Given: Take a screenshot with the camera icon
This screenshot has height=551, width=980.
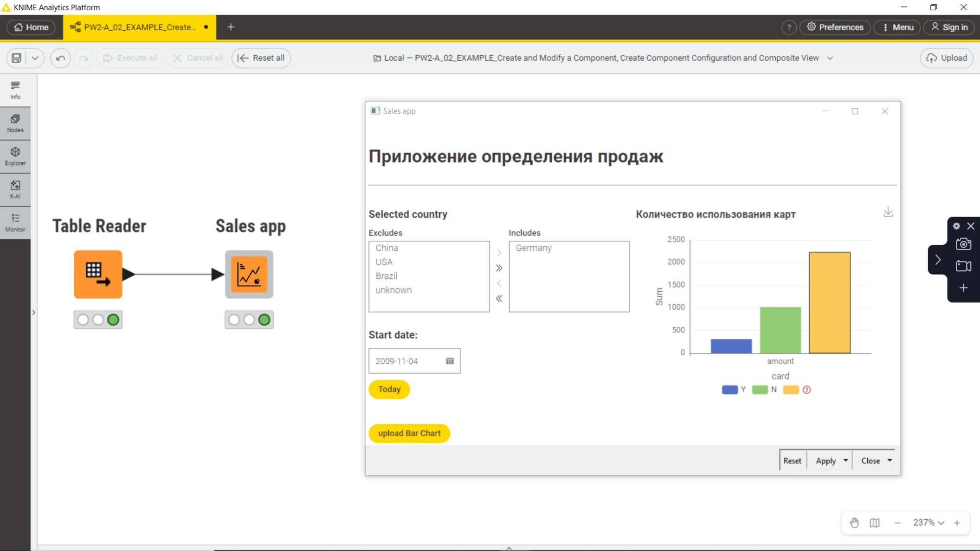Looking at the screenshot, I should pos(963,243).
